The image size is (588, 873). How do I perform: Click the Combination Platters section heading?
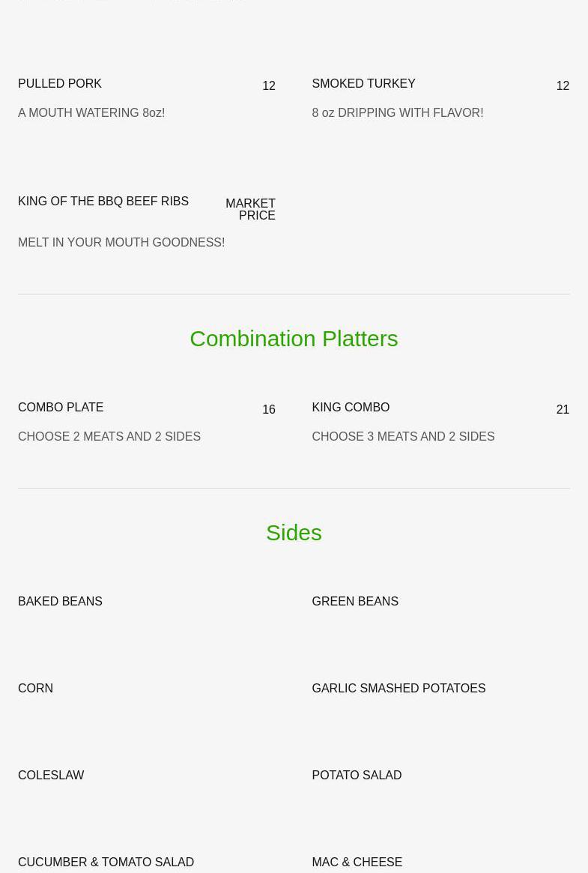pos(294,339)
